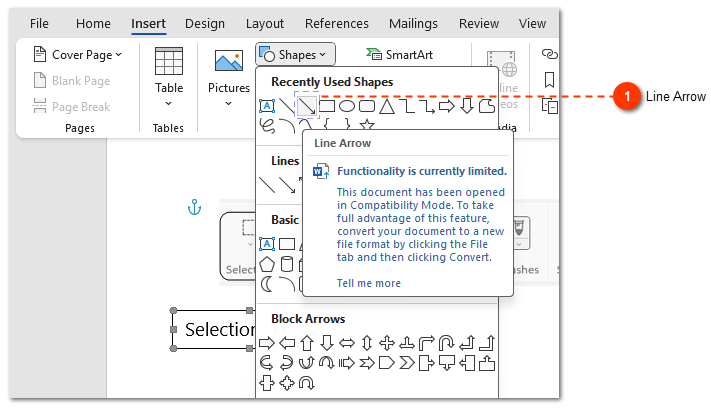The image size is (711, 409).
Task: Select the Right Arrow under Block Arrows
Action: coord(267,343)
